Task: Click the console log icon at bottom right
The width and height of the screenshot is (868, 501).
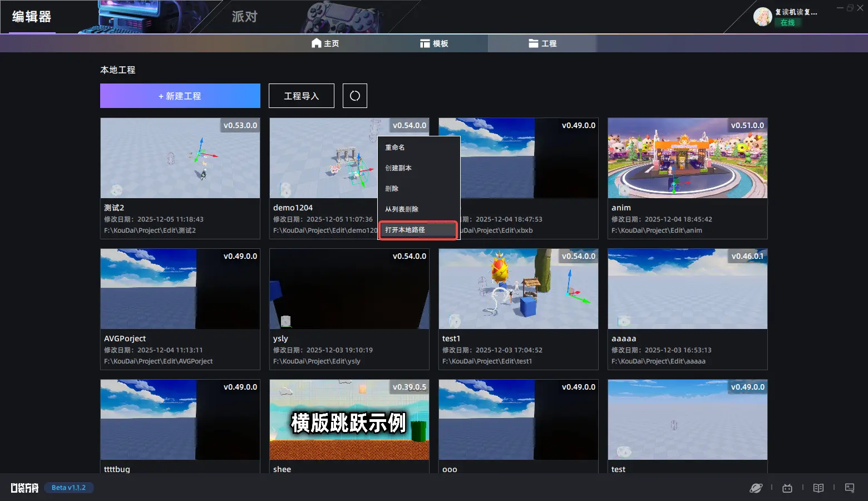Action: click(850, 488)
